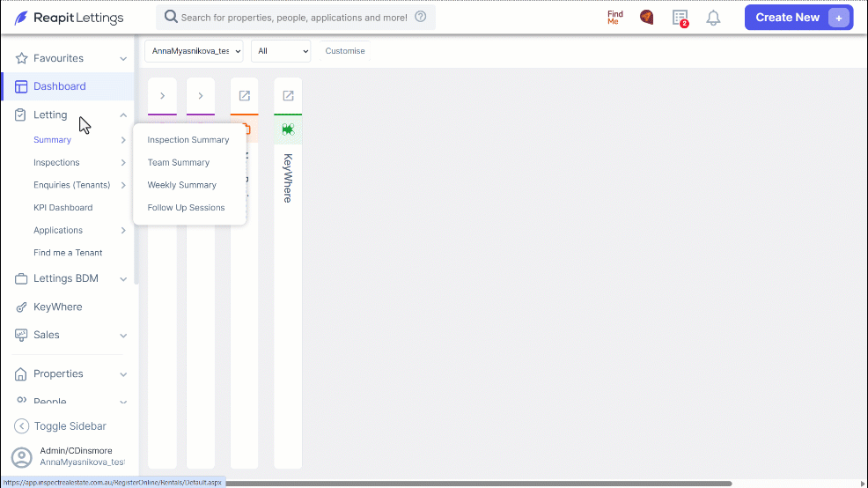Click the search help question mark icon
Viewport: 868px width, 488px height.
coord(421,17)
